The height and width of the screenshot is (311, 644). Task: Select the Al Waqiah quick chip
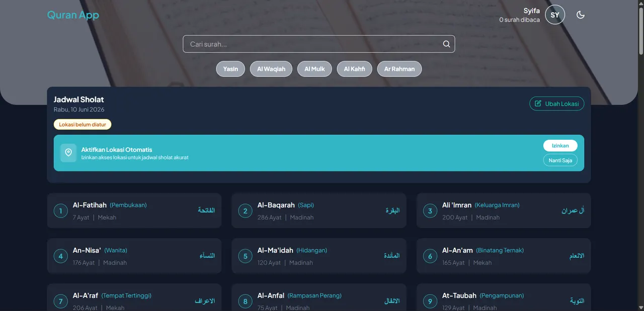coord(271,69)
